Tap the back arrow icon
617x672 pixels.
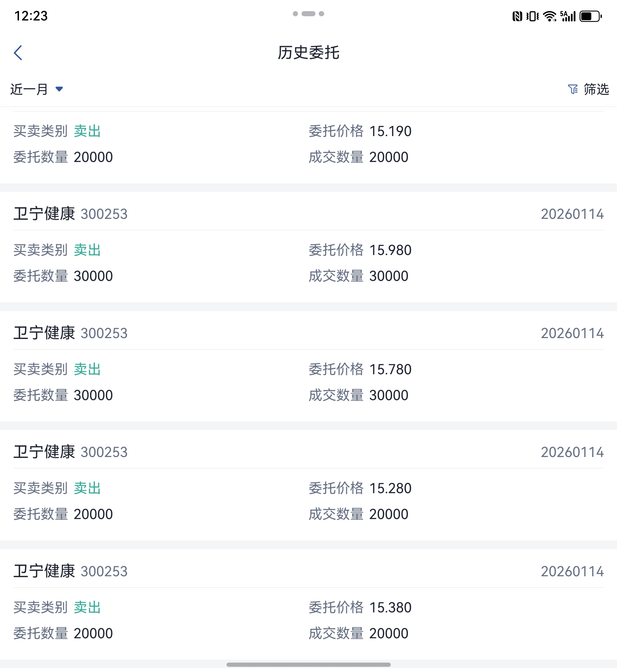coord(18,53)
